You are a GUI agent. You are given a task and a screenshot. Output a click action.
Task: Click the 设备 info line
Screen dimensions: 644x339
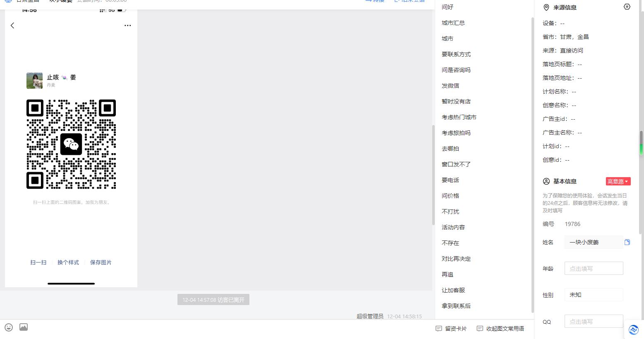553,23
